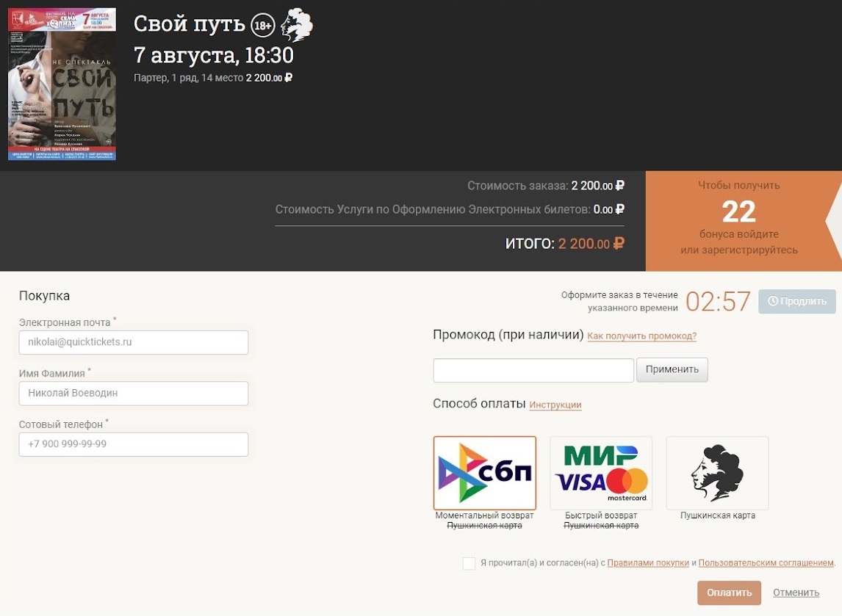Click the Сотовый телефон input field
The height and width of the screenshot is (616, 842).
point(134,444)
